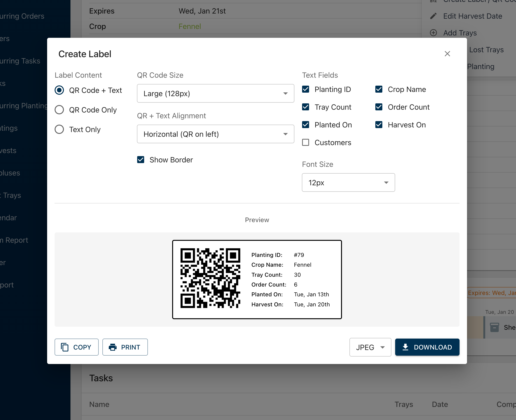Uncheck the Harvest On checkbox

(x=379, y=125)
